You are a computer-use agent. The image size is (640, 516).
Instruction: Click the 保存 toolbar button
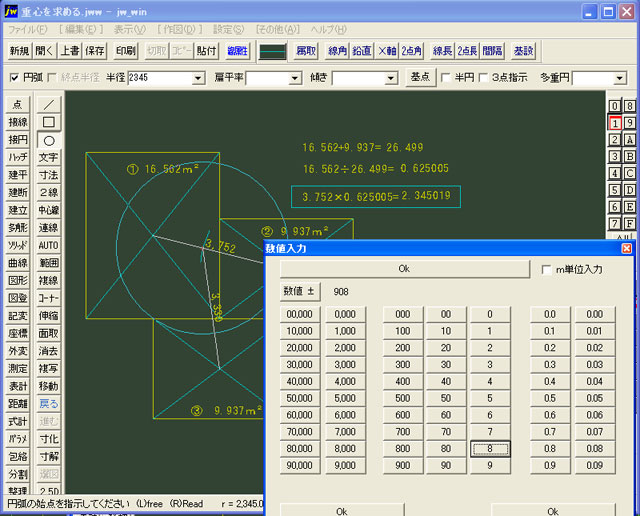[95, 51]
